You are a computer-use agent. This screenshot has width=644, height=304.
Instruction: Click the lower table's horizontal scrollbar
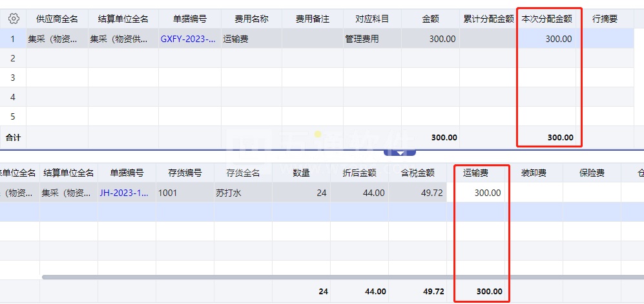tap(323, 277)
